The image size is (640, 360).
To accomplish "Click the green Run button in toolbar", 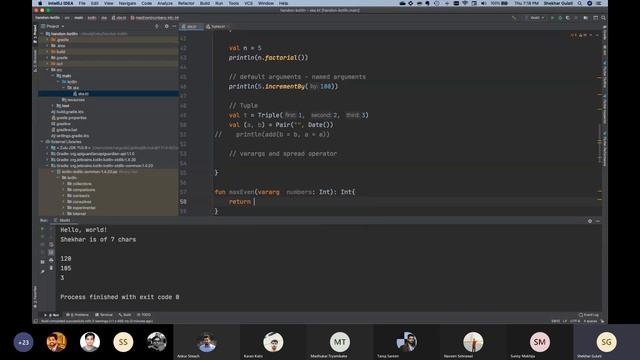I will (552, 18).
